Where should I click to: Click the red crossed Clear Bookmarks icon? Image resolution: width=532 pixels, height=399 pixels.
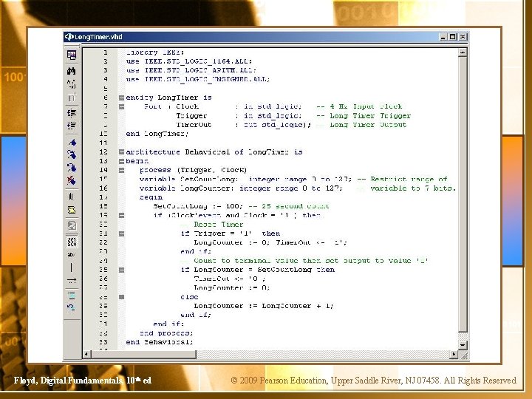[x=72, y=180]
